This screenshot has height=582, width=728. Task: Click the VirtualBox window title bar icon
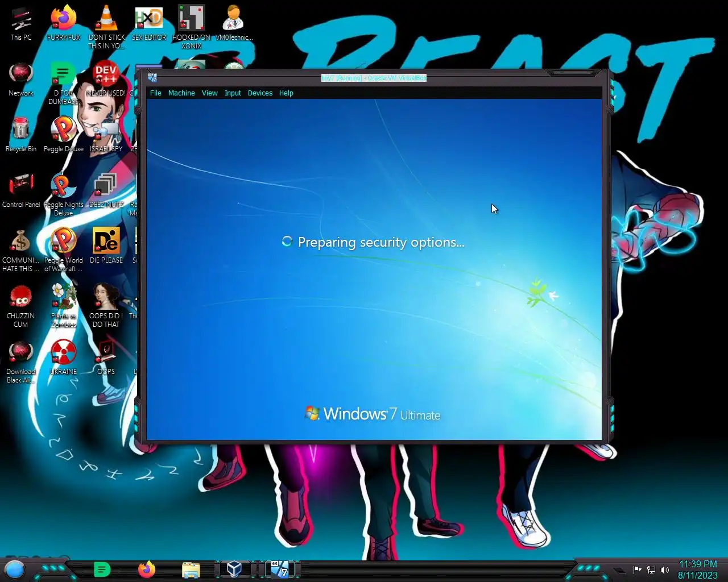152,78
